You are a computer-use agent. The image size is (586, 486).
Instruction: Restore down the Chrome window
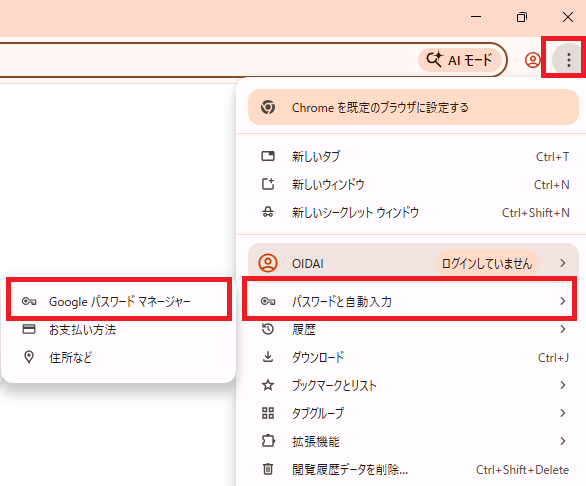coord(522,17)
